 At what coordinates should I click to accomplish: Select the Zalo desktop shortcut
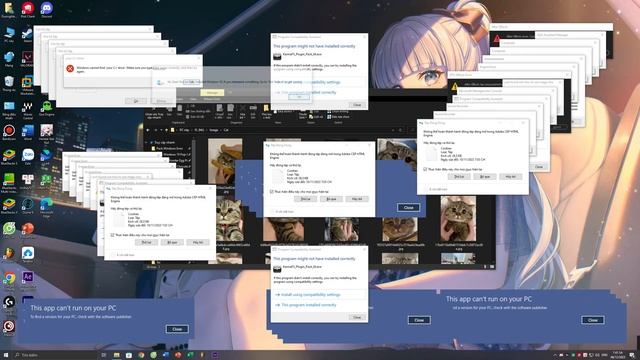coord(28,155)
